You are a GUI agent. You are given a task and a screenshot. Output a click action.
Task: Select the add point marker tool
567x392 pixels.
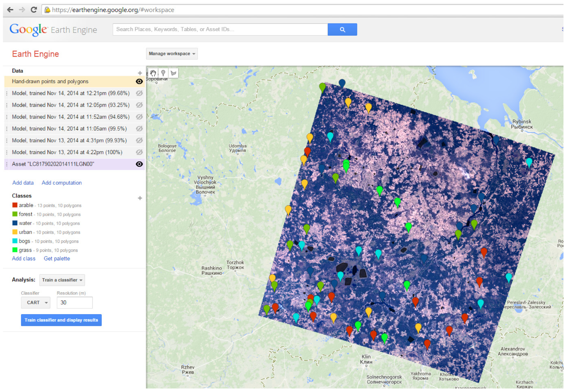163,73
